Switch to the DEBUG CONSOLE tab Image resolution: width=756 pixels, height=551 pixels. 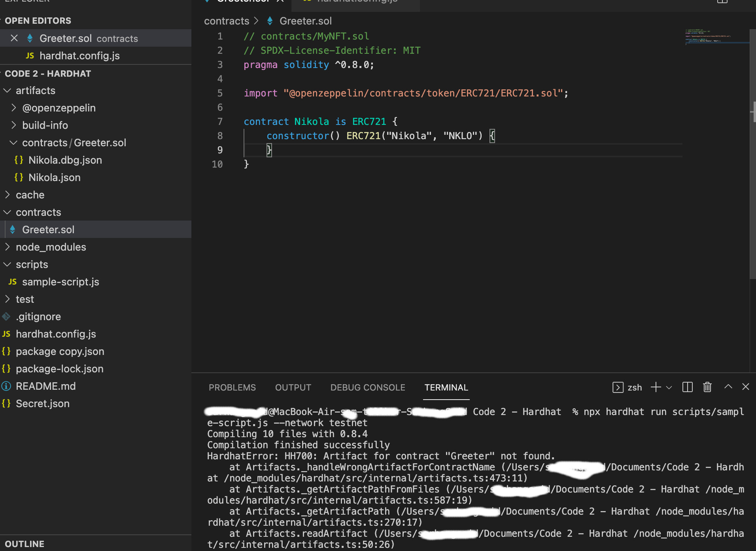(x=368, y=387)
